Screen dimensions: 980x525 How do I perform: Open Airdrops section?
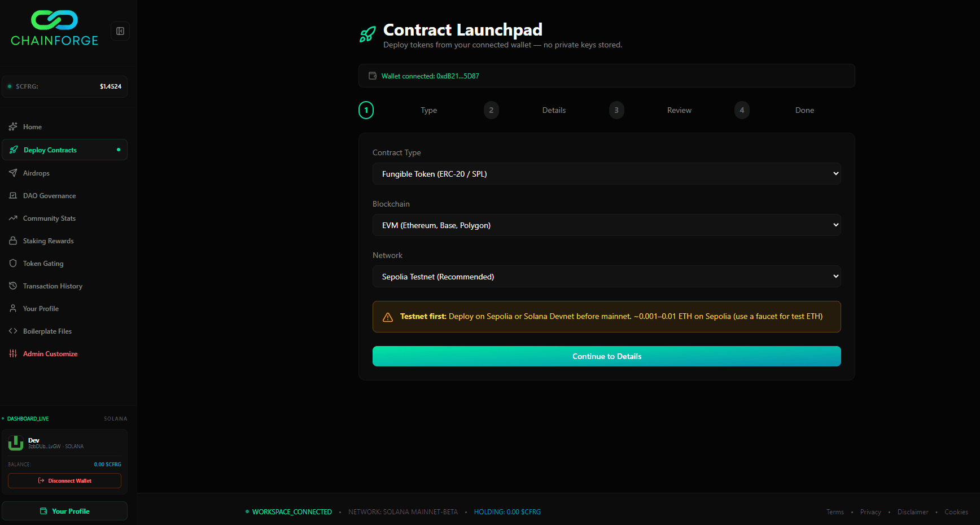(64, 173)
